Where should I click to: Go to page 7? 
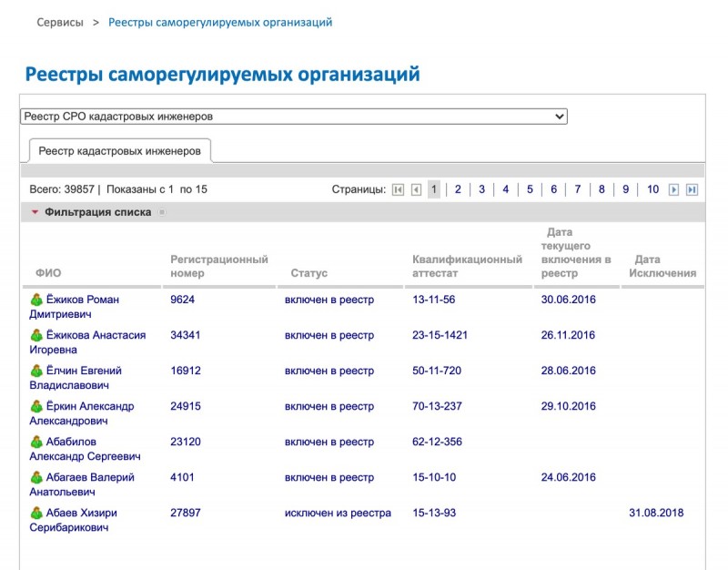(x=578, y=189)
